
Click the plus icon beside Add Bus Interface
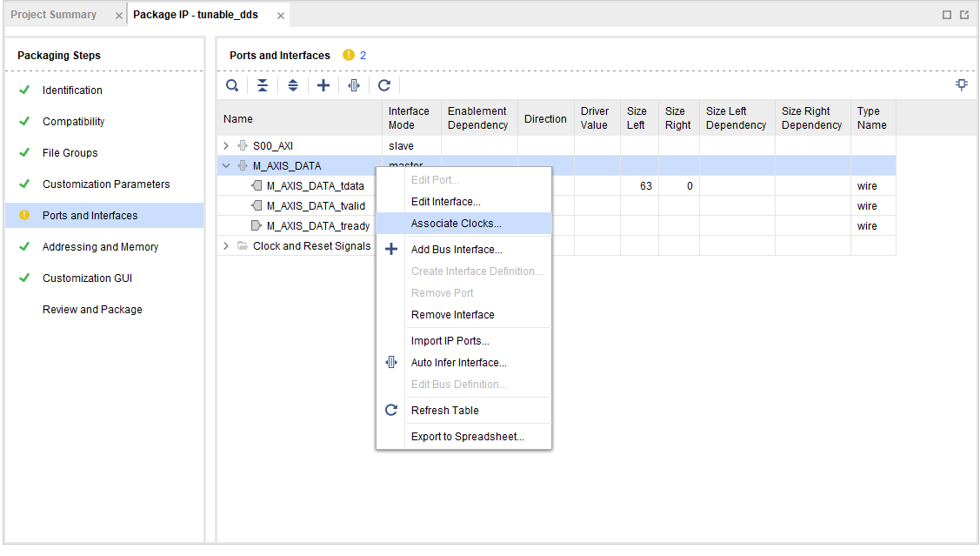(391, 250)
